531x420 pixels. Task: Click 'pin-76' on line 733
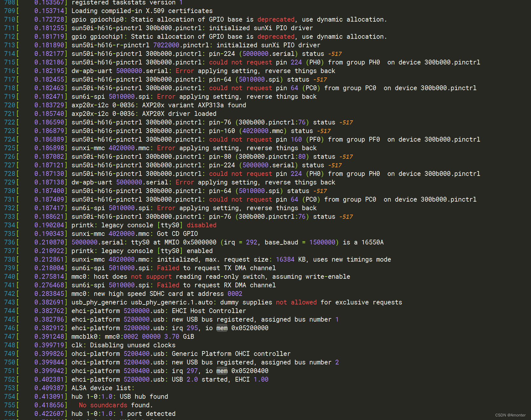click(220, 217)
